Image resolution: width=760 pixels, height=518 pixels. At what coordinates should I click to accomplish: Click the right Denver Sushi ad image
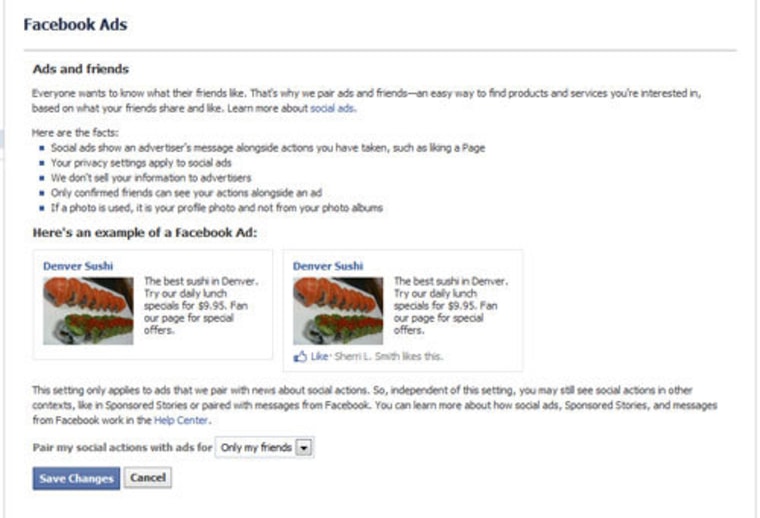pos(338,310)
